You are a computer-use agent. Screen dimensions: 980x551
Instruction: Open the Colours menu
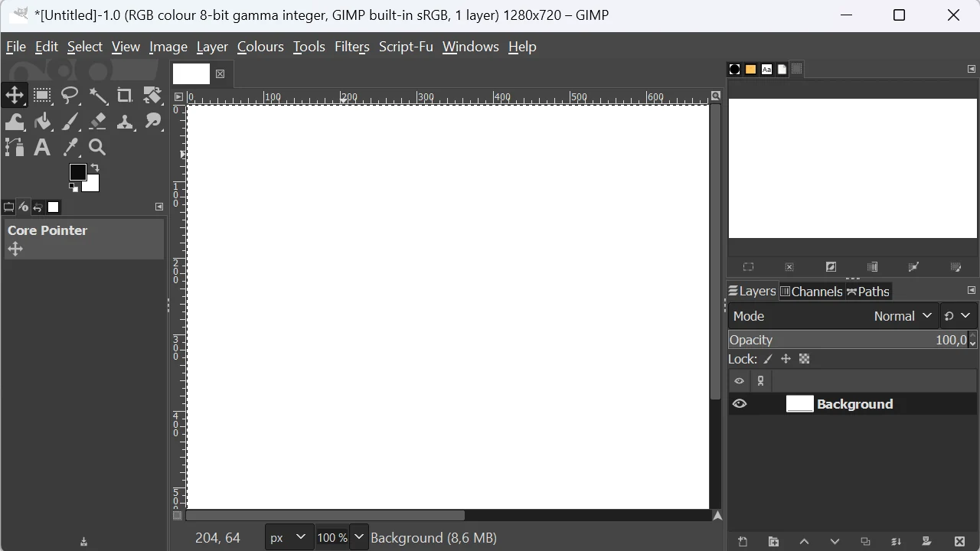pyautogui.click(x=260, y=47)
